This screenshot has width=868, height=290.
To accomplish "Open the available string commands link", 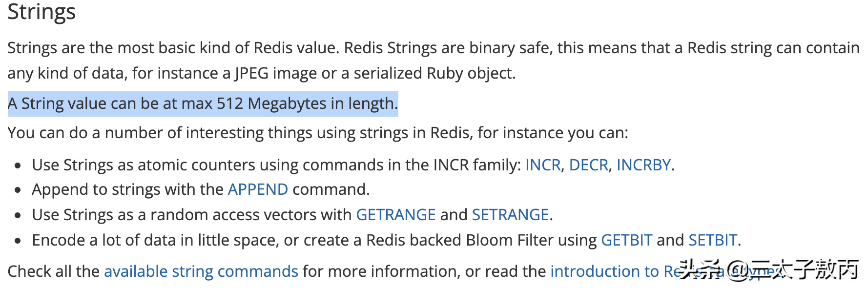I will click(201, 271).
